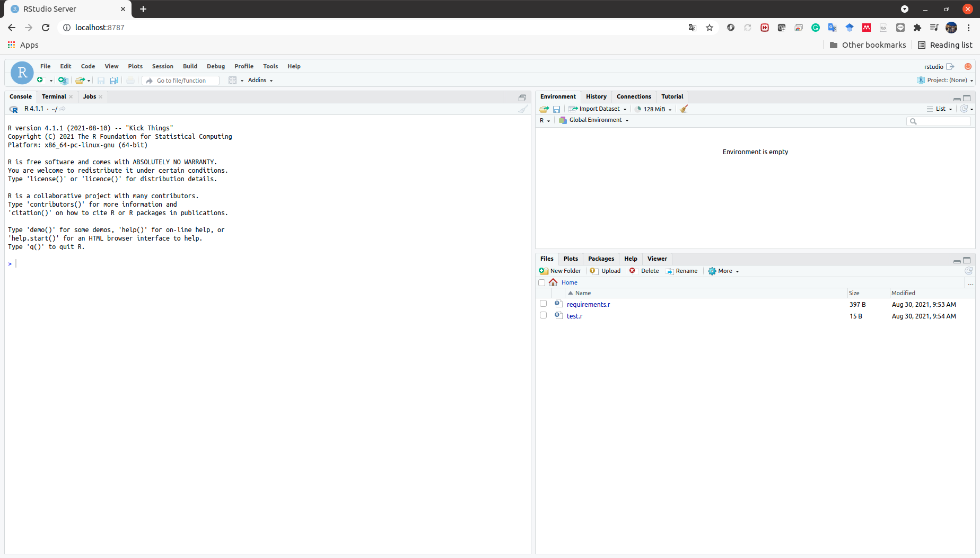Switch to the Plots tab
980x558 pixels.
(x=571, y=259)
